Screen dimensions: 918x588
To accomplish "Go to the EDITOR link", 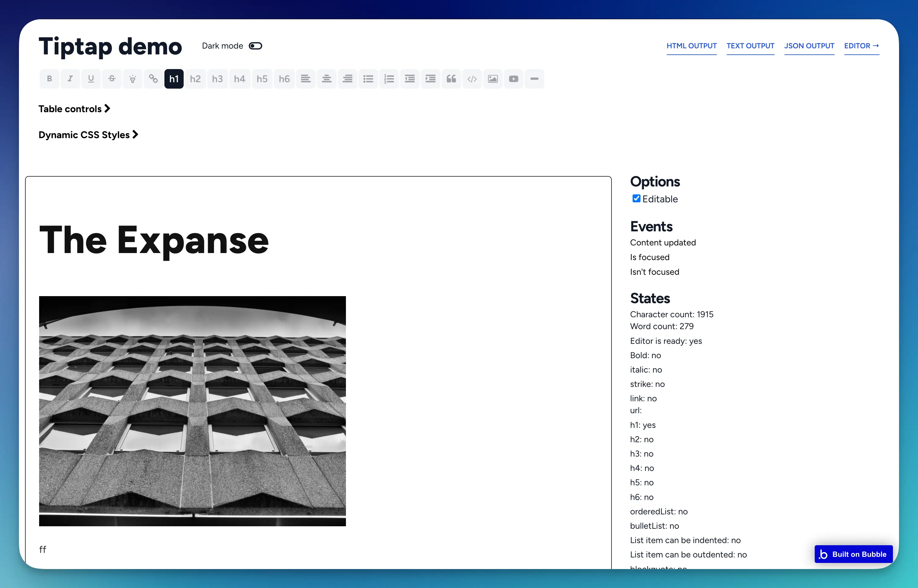I will 861,46.
